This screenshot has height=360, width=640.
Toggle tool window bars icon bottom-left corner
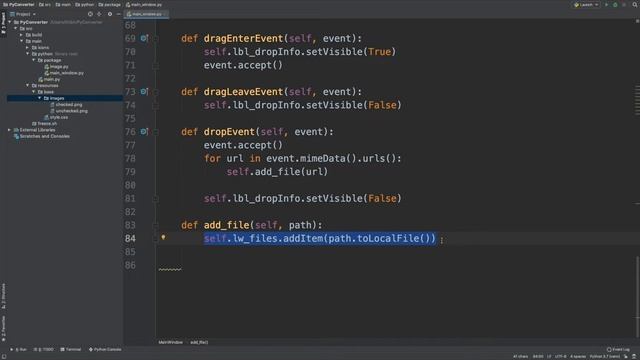(4, 356)
